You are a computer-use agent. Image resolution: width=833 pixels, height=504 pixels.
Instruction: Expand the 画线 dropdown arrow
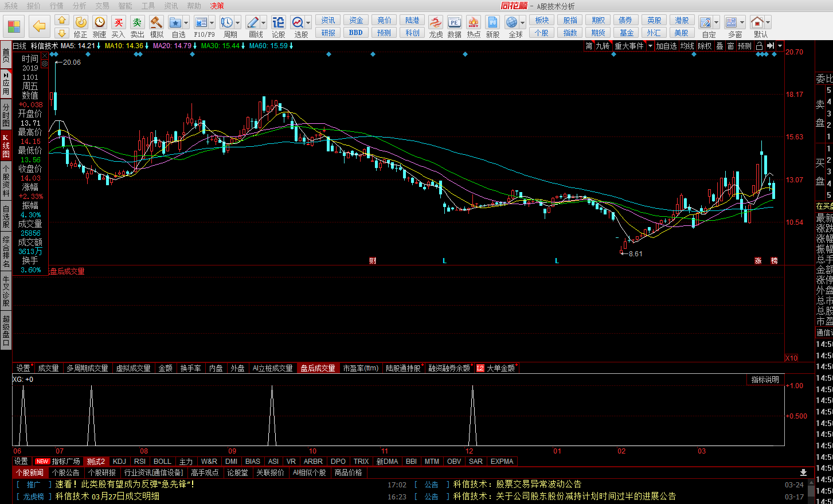[264, 22]
